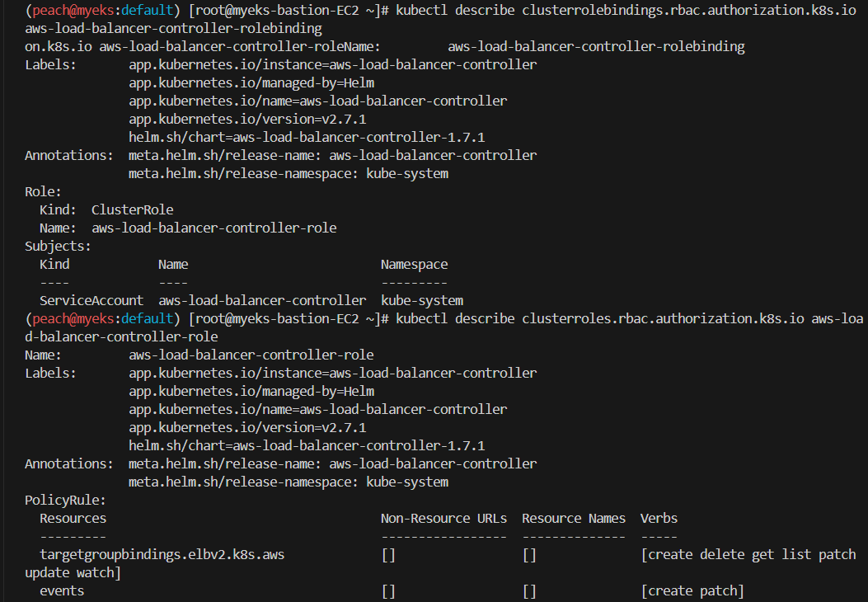
Task: Click the 'kubectl describe clusterroles.rbac.authorization.k8s.io' command text
Action: pyautogui.click(x=600, y=319)
